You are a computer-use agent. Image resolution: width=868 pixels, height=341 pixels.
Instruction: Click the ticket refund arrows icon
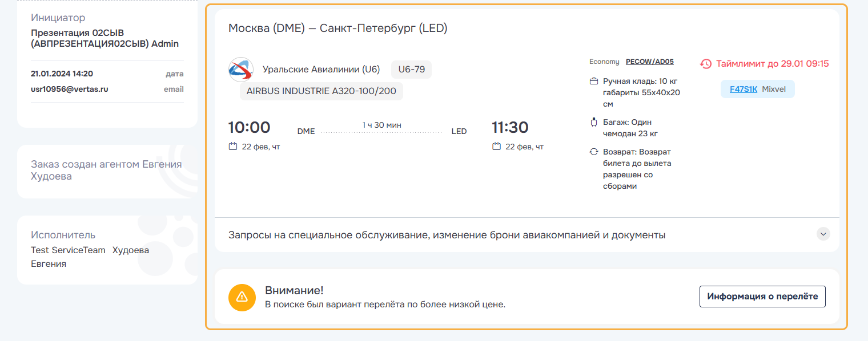tap(593, 152)
